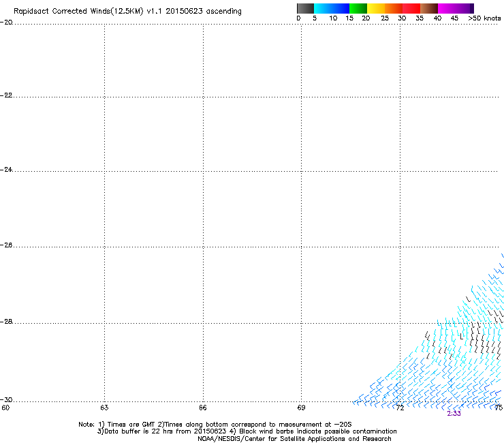The width and height of the screenshot is (504, 443).
Task: Click the '20150623 ascending' date in the title
Action: (x=204, y=12)
